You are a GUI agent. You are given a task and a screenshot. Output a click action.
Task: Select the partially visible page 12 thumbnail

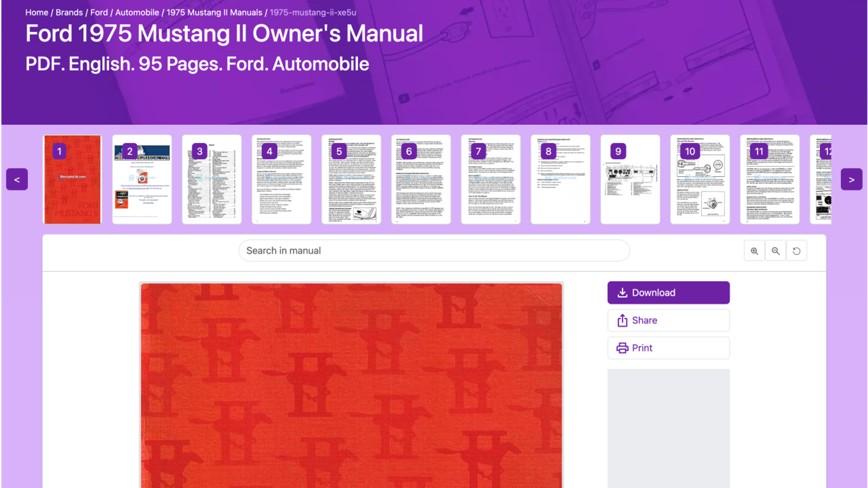coord(821,179)
